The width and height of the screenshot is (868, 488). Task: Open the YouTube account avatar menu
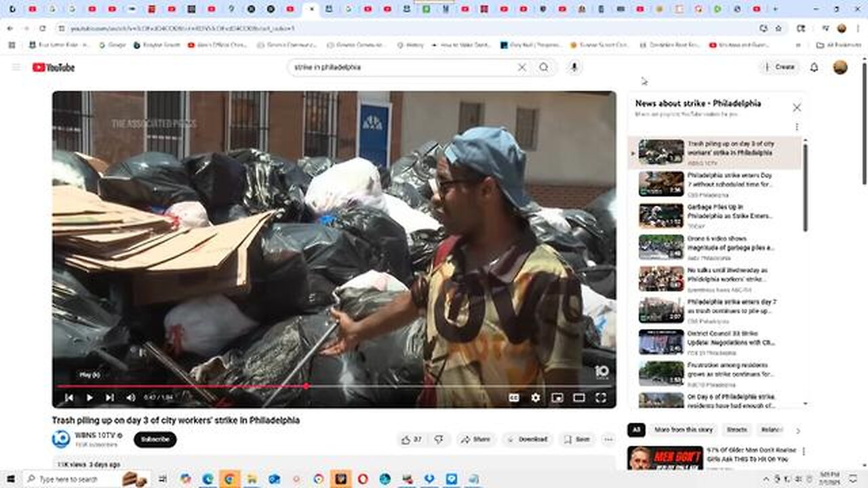pos(840,67)
